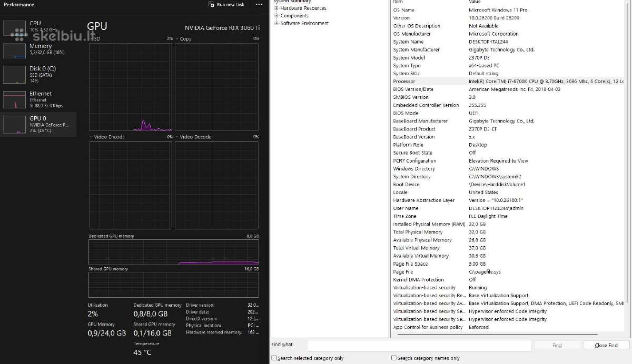Select the Installed Physical Memory (RAM) item
This screenshot has height=364, width=632.
point(429,224)
